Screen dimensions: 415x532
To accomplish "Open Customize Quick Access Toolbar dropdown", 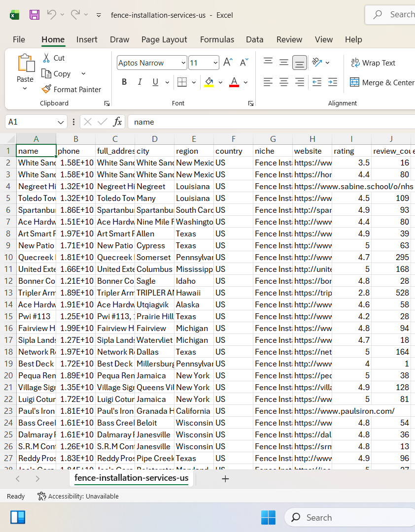I will point(99,15).
